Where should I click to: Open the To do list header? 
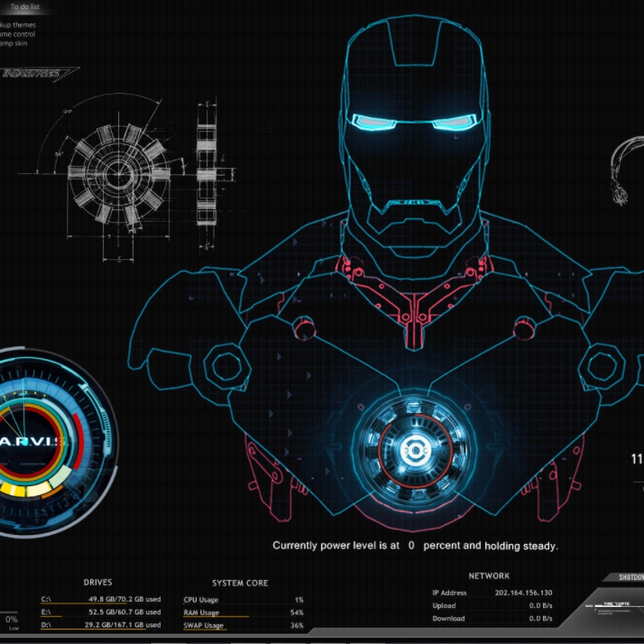click(25, 6)
